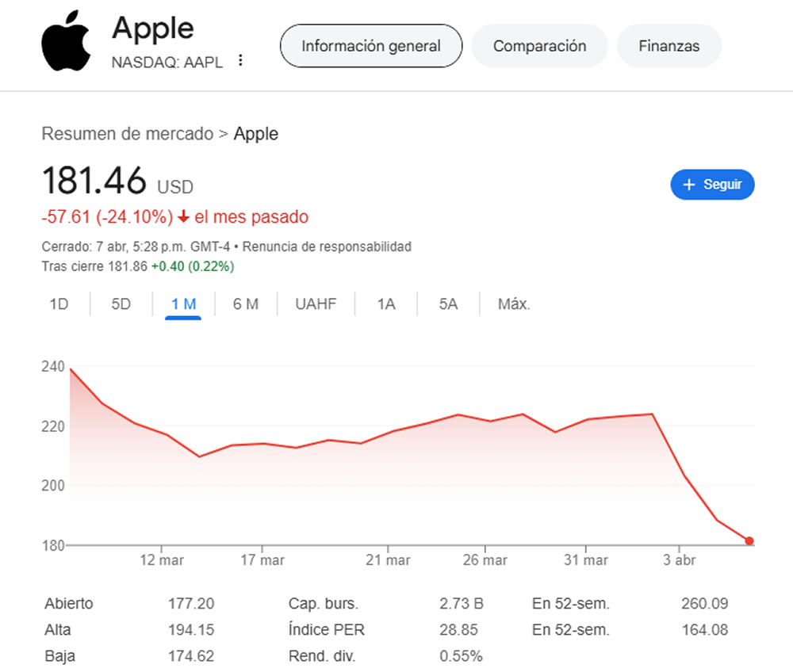The height and width of the screenshot is (672, 793).
Task: Click the red endpoint dot on the chart
Action: pos(749,540)
